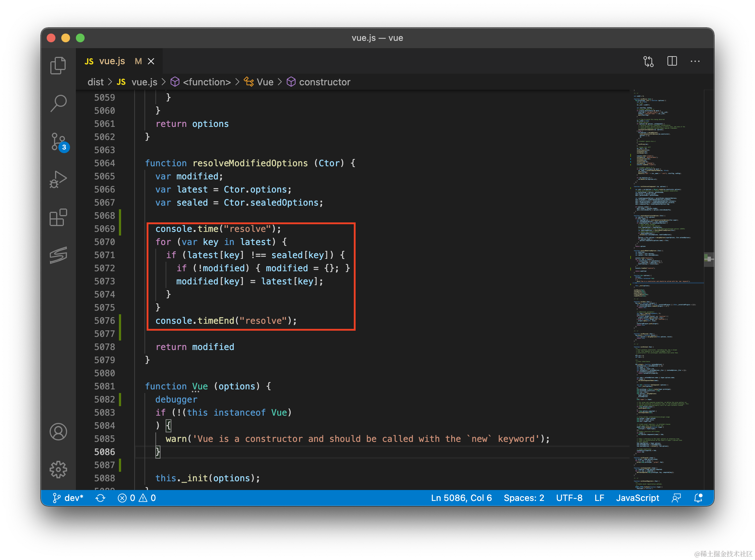Click the Open Changes compare icon
Viewport: 755px width, 560px height.
click(x=648, y=61)
